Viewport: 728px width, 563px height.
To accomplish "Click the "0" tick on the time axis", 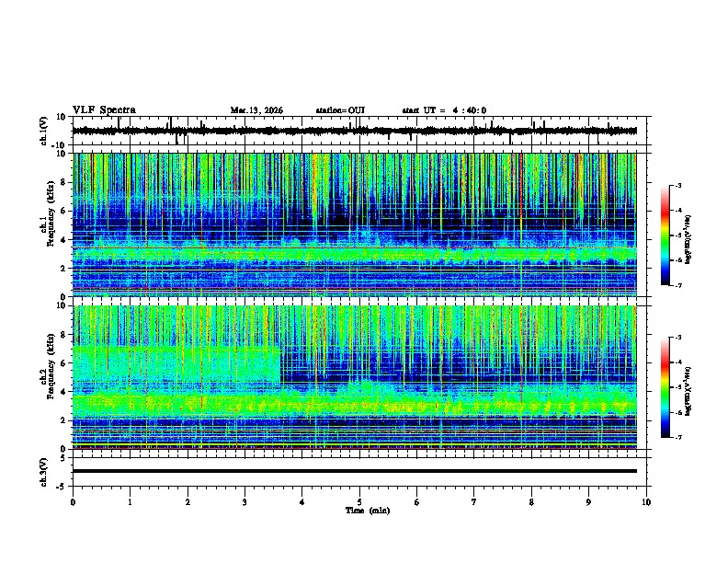I will coord(73,502).
